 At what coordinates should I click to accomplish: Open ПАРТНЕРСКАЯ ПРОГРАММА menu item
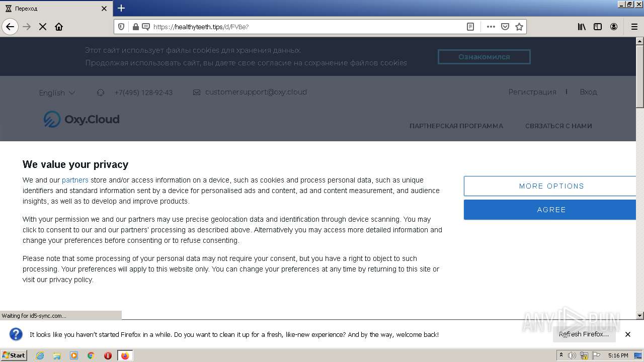(x=456, y=126)
